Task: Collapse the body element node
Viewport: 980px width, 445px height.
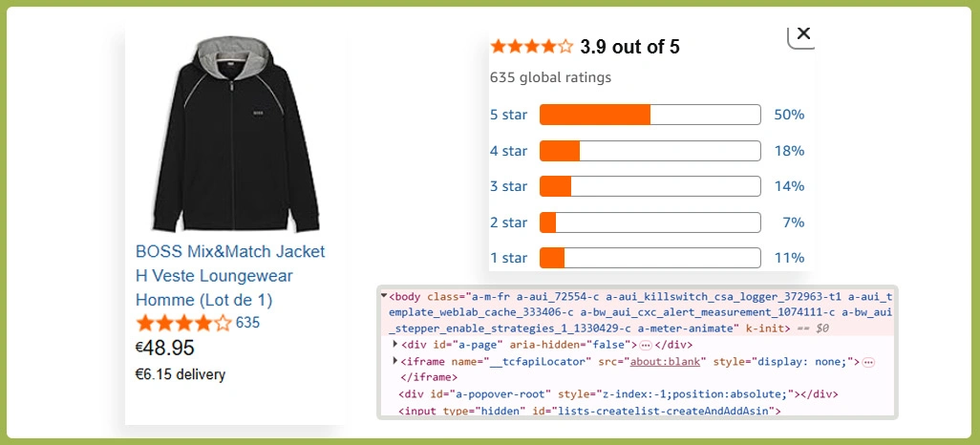Action: click(384, 296)
